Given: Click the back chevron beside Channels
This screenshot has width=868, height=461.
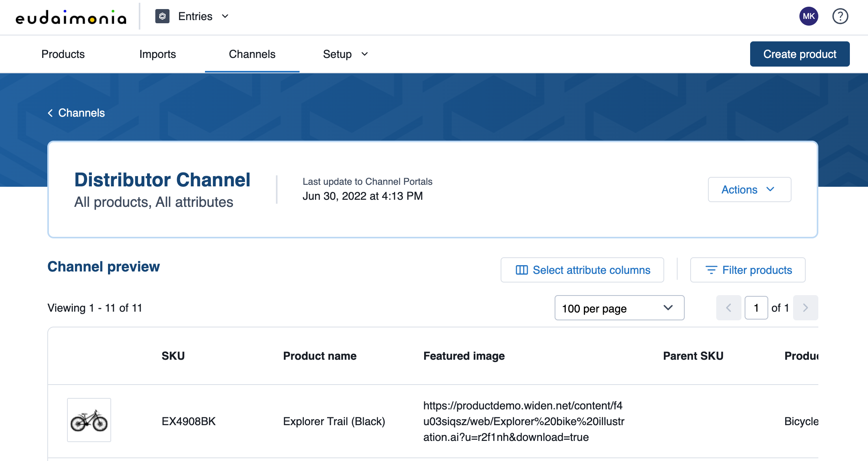Looking at the screenshot, I should (x=50, y=113).
